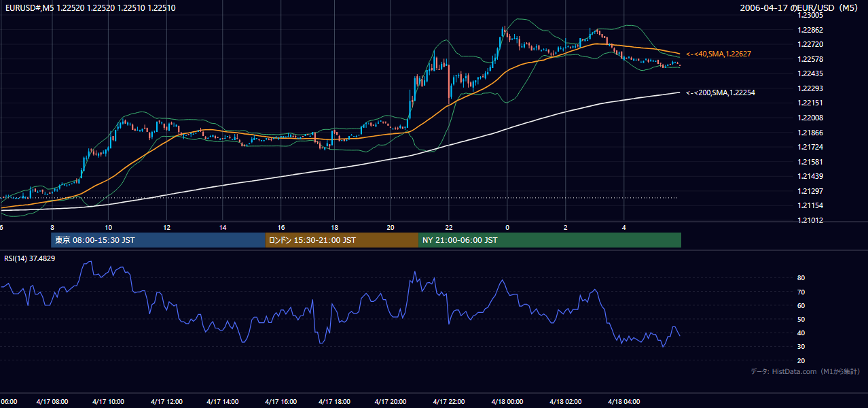Click the 4/17 10:00 time label

coord(109,402)
